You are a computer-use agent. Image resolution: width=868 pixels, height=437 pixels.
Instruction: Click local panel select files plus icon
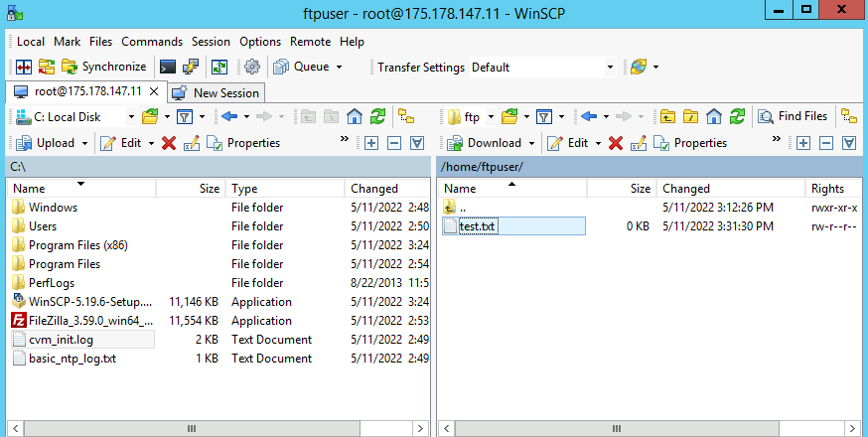click(x=370, y=143)
